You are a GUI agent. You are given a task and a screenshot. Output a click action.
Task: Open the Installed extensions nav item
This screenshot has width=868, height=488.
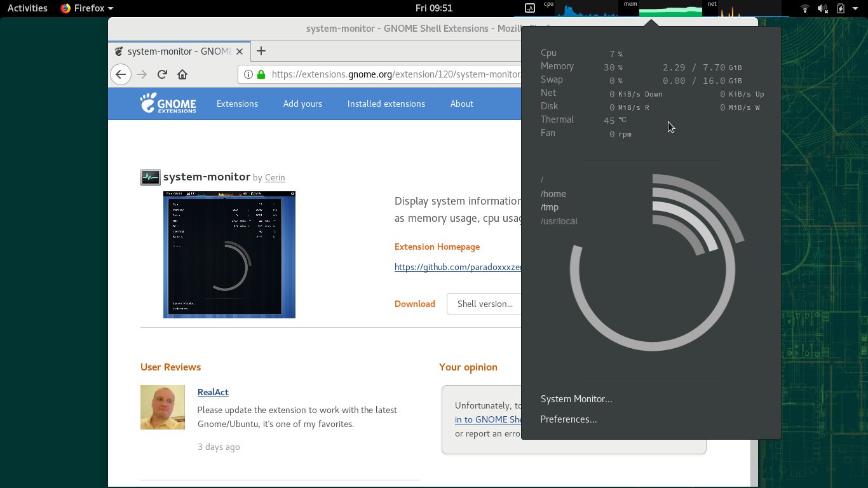[x=386, y=104]
